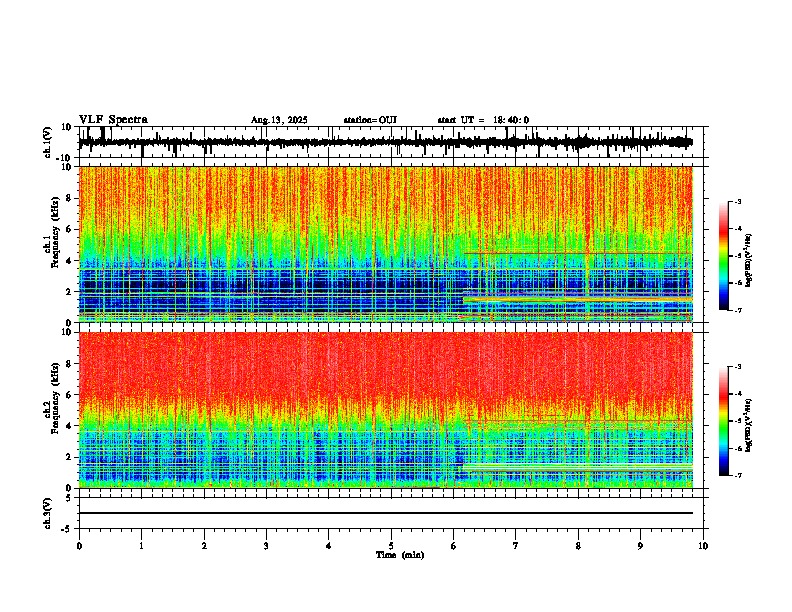792x612 pixels.
Task: Click the 'VLF Spectra' title text
Action: (x=113, y=119)
